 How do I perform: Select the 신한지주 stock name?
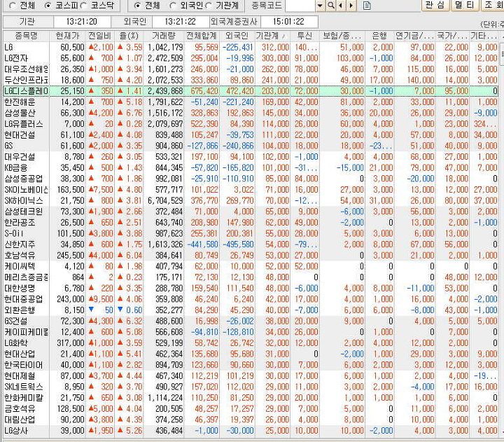coord(20,244)
